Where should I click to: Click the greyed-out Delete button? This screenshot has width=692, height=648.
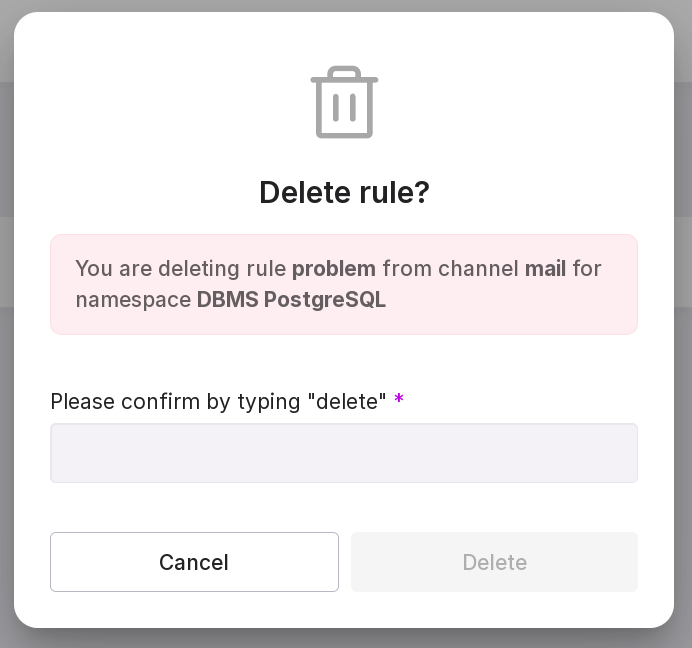(494, 562)
